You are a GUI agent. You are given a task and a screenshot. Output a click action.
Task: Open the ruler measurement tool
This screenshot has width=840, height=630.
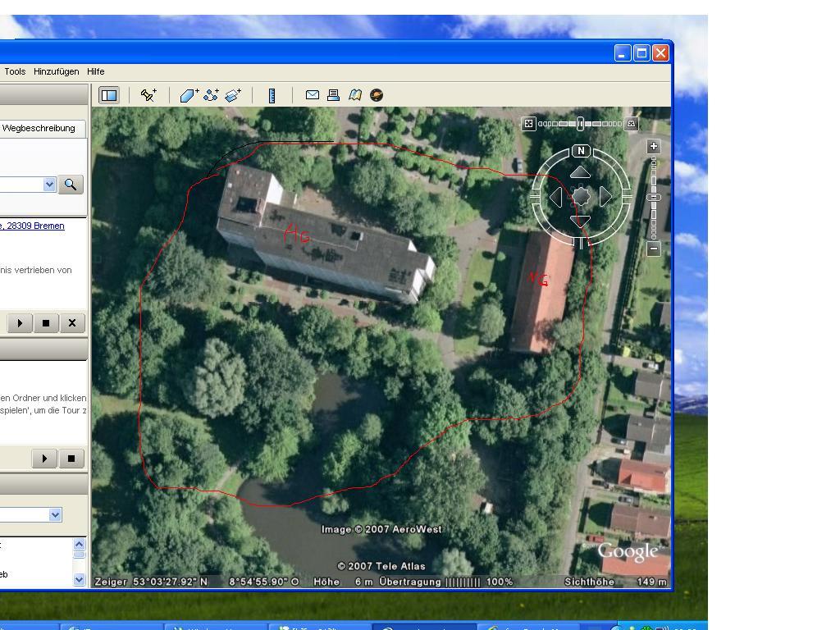pos(272,95)
